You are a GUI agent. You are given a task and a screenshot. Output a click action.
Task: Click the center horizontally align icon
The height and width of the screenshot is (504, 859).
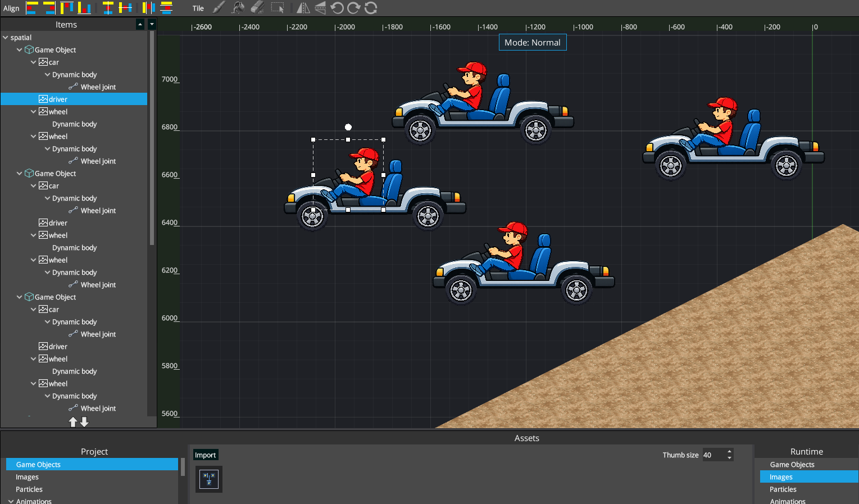[108, 8]
